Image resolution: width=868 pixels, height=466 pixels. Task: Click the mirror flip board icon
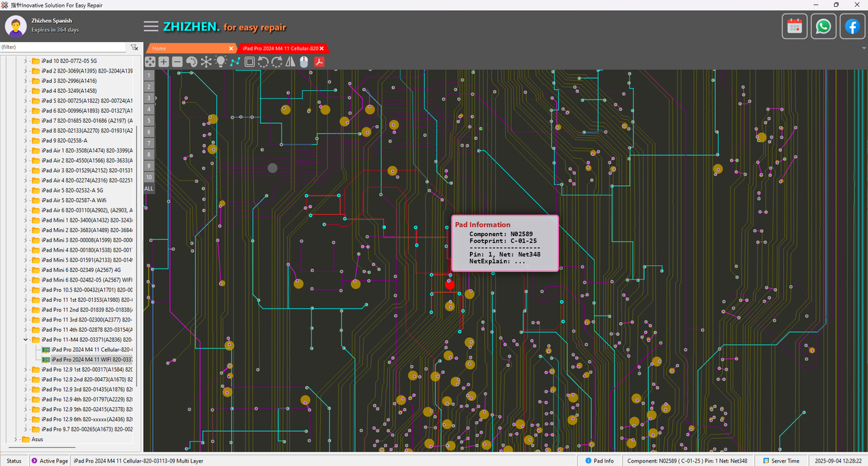coord(290,62)
